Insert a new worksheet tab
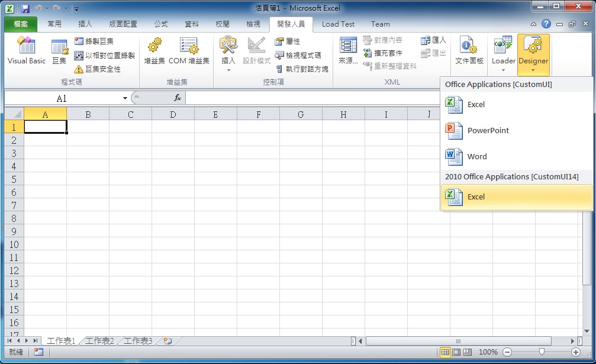Viewport: 596px width, 364px height. coord(167,341)
